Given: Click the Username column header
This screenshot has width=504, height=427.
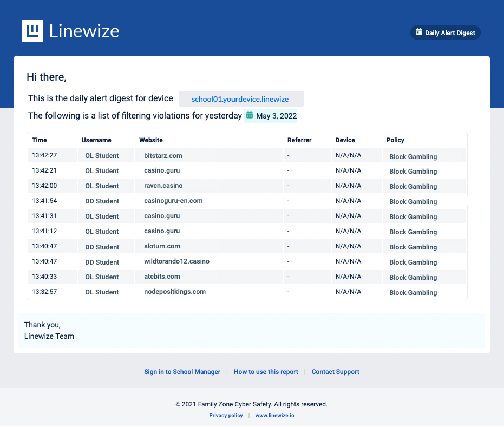Looking at the screenshot, I should pos(96,140).
